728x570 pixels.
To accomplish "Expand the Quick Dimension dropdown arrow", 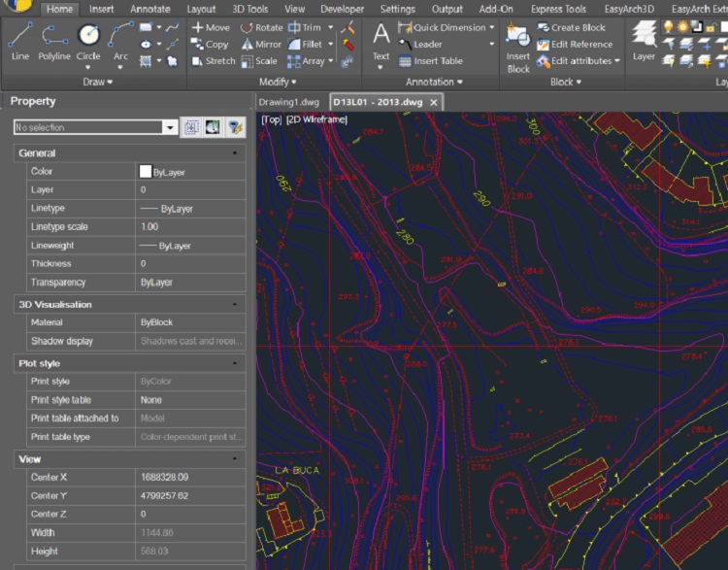I will pyautogui.click(x=493, y=27).
